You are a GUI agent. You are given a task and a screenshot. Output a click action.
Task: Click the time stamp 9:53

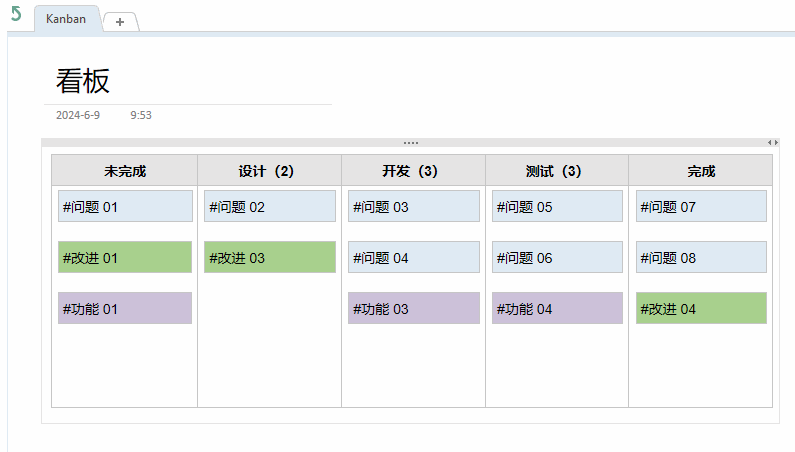click(141, 115)
